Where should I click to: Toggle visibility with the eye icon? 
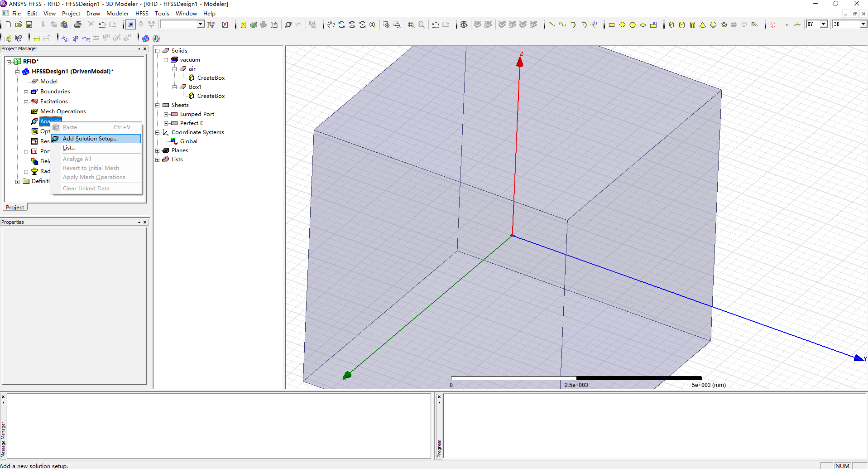tap(464, 25)
